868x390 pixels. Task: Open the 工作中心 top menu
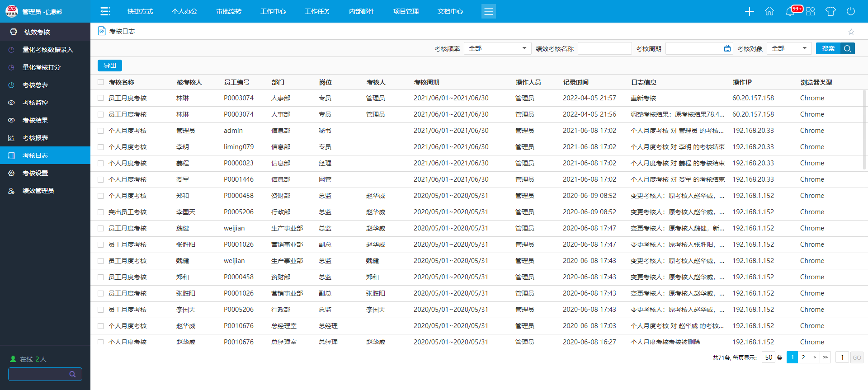tap(273, 11)
